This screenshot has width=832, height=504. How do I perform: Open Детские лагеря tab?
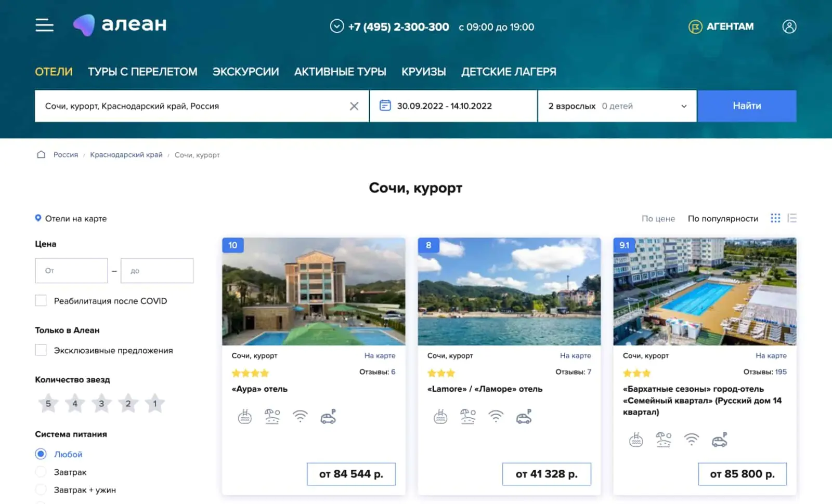coord(509,72)
